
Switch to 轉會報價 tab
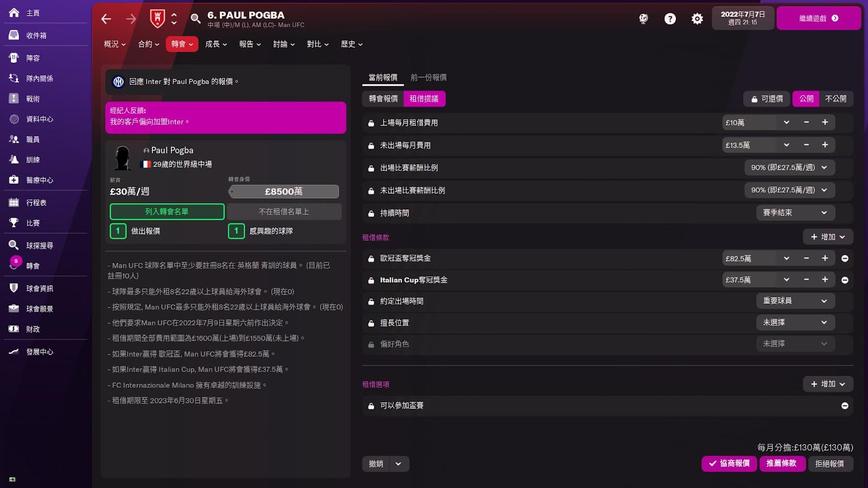383,99
